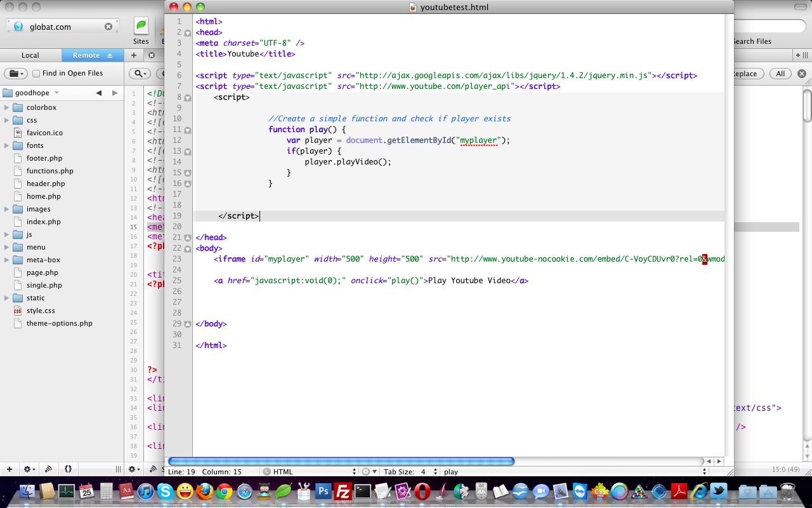The width and height of the screenshot is (812, 508).
Task: Expand the colorbox folder
Action: click(x=6, y=107)
